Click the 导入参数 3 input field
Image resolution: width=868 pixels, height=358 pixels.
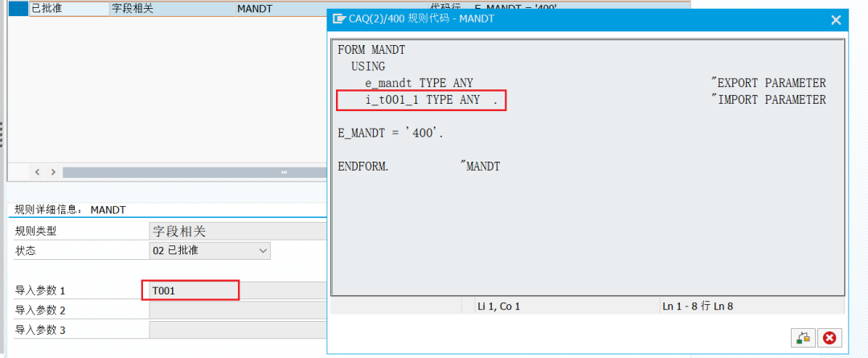pyautogui.click(x=238, y=330)
